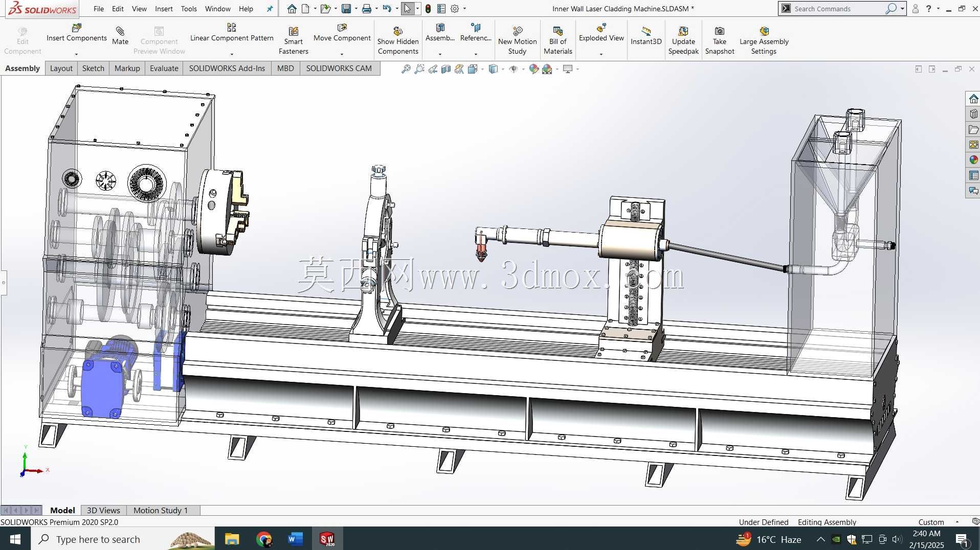980x550 pixels.
Task: Toggle Show Hidden Components
Action: pos(398,41)
